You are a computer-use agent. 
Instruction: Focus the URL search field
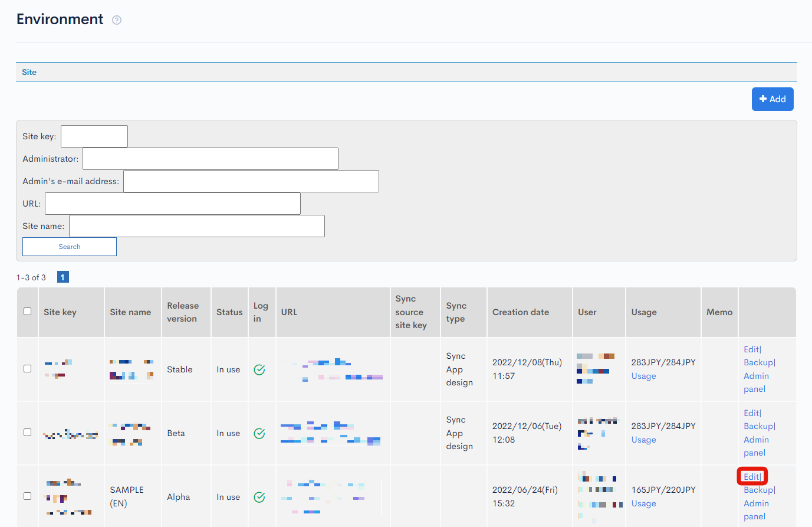[x=173, y=204]
